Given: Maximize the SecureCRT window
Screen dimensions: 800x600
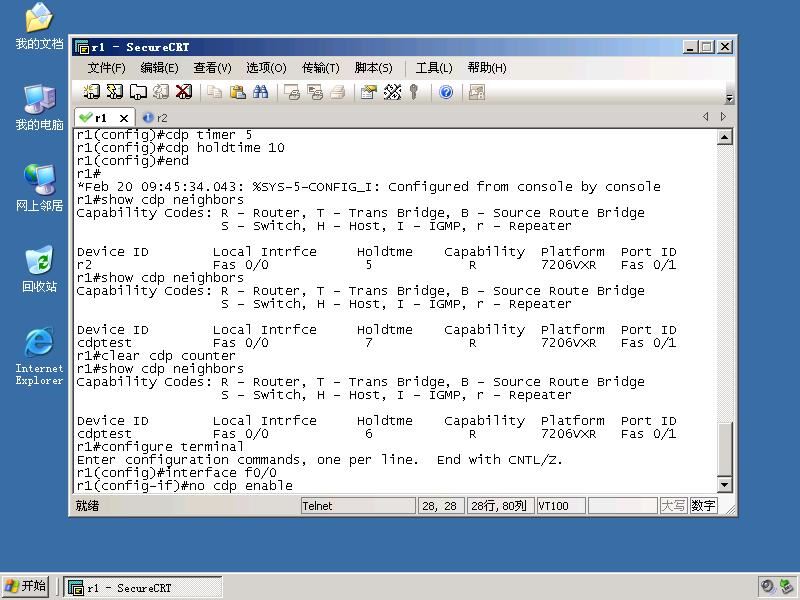Looking at the screenshot, I should (707, 47).
